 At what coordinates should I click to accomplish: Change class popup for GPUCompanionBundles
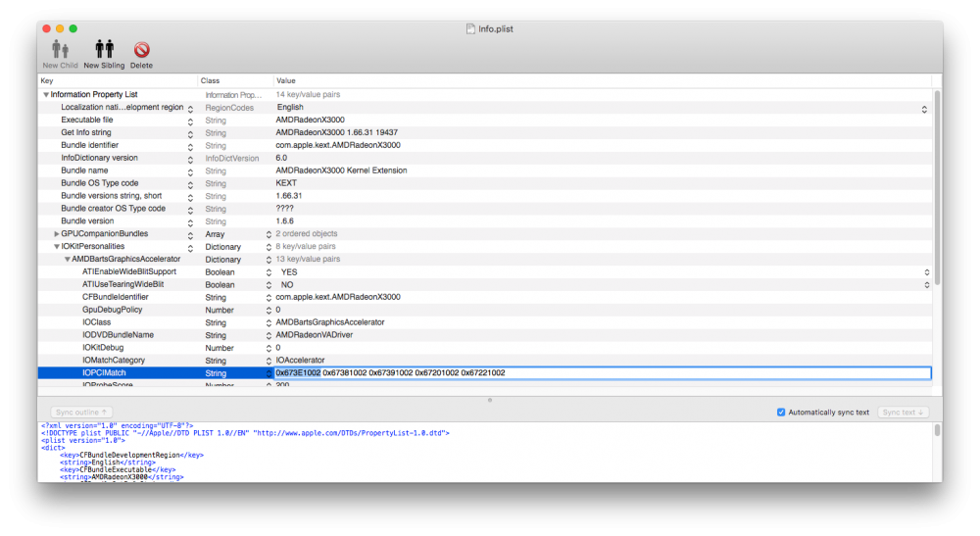[x=269, y=235]
